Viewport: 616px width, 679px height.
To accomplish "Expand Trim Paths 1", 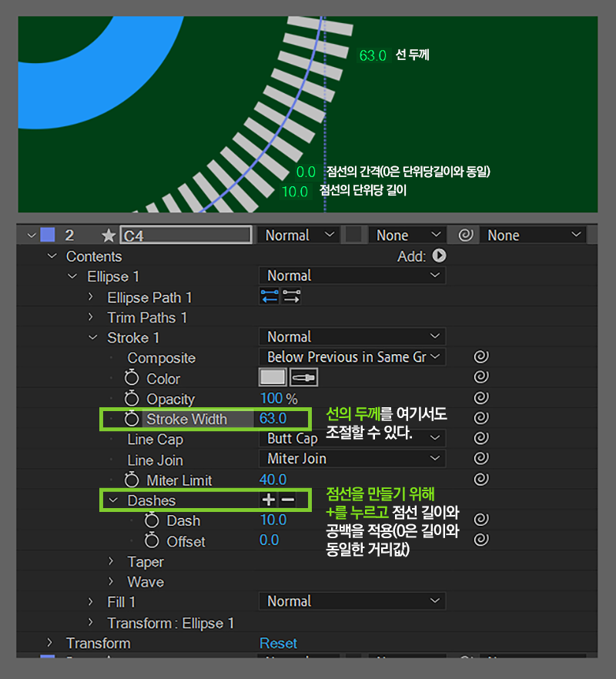I will [x=91, y=317].
